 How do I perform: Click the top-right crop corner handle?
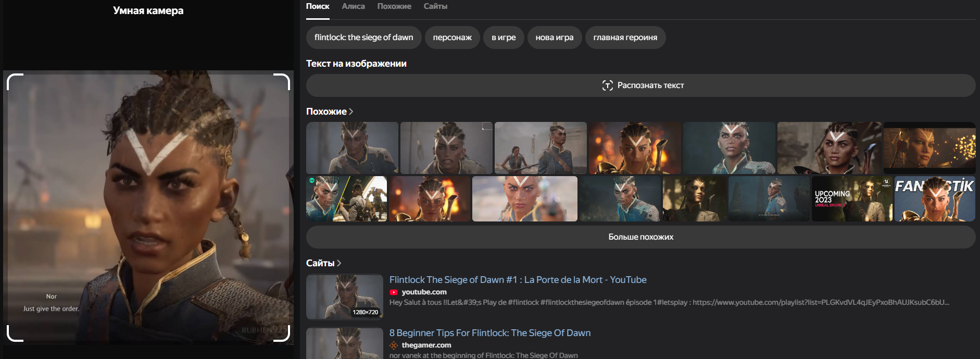[282, 82]
